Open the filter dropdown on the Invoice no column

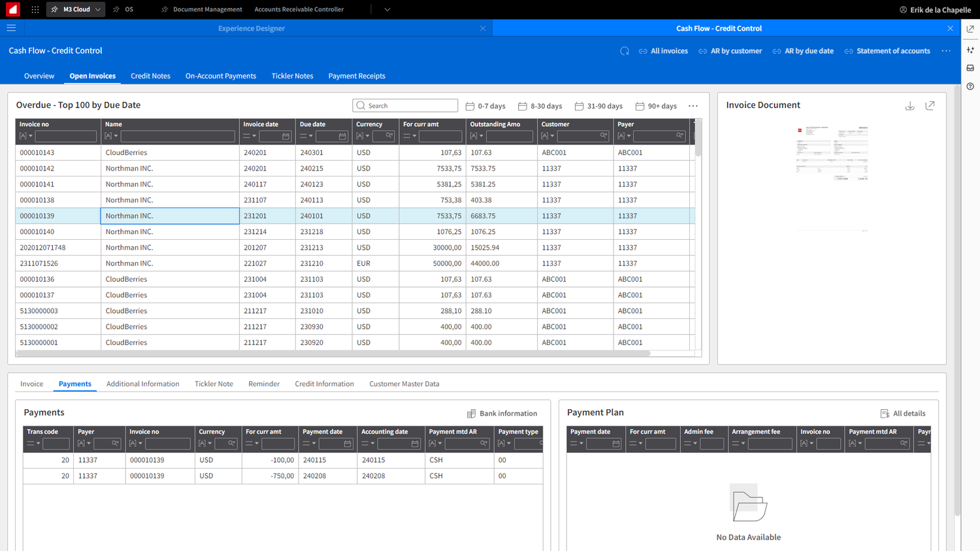25,135
